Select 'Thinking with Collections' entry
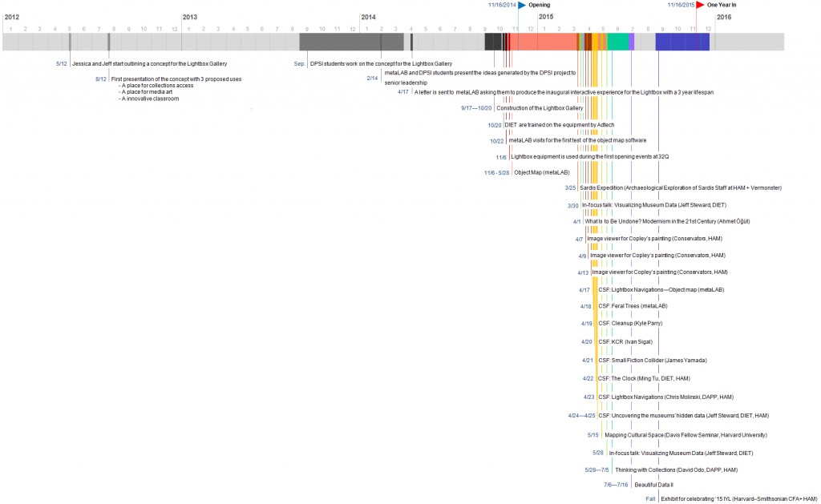Image resolution: width=821 pixels, height=504 pixels. (677, 470)
